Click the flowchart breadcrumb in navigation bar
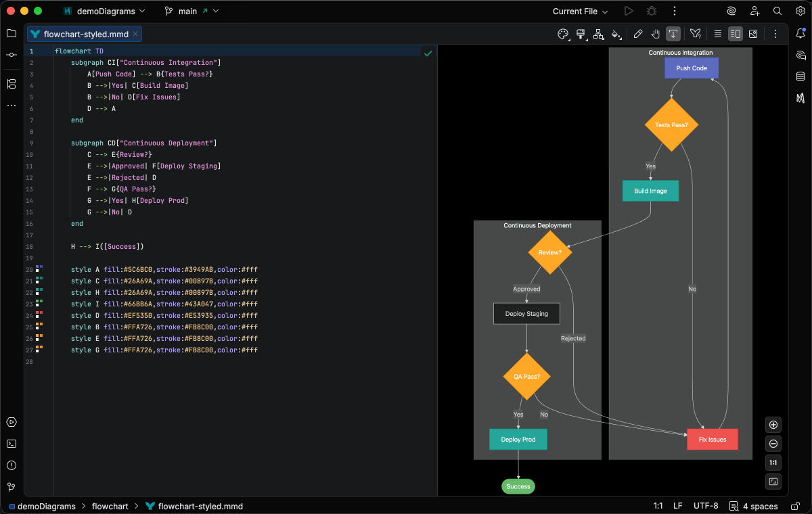 click(111, 506)
